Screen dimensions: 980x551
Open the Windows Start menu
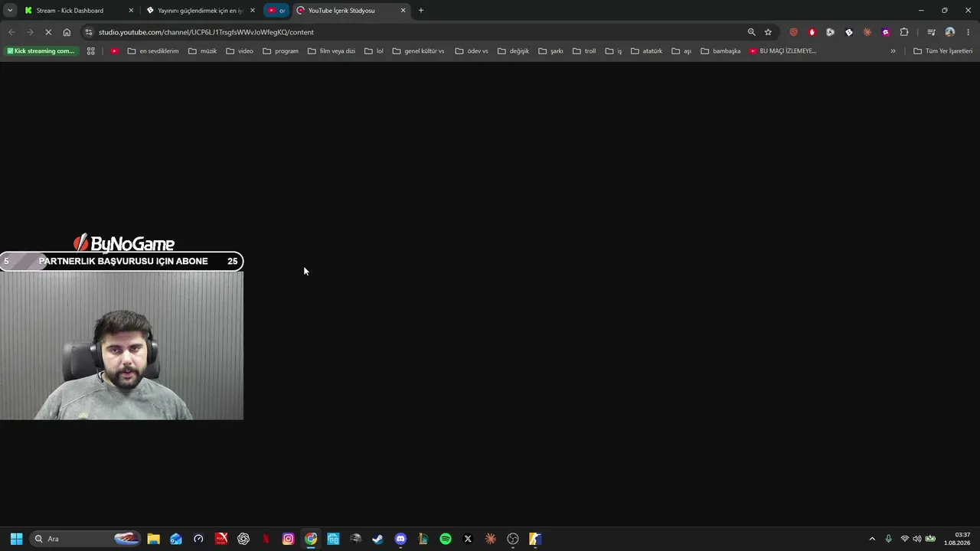coord(16,539)
